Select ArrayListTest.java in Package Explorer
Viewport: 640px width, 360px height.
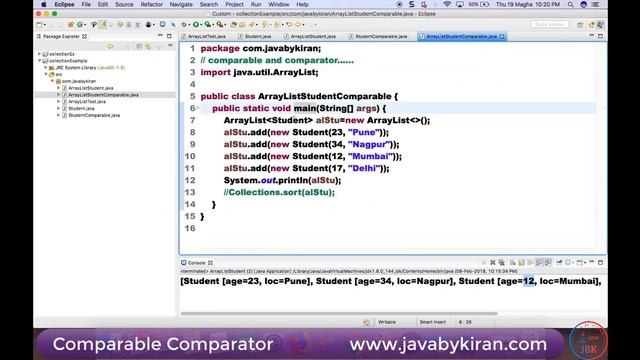click(87, 102)
